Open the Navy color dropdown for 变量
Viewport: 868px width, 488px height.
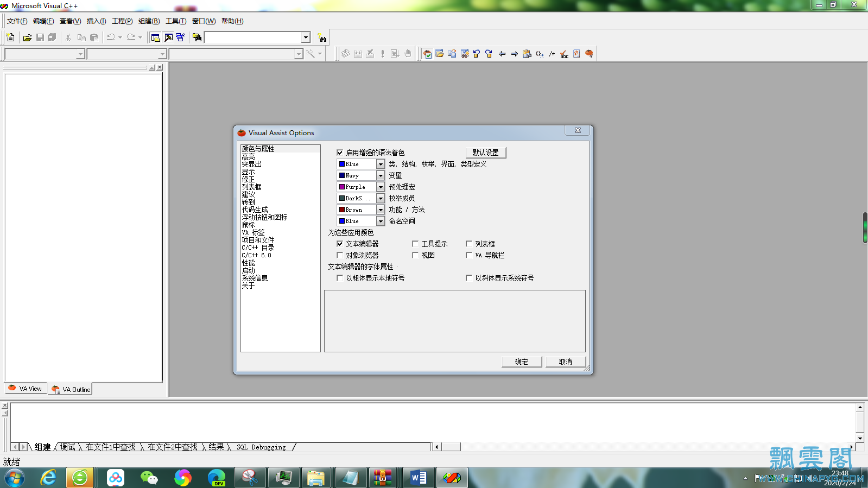coord(381,175)
